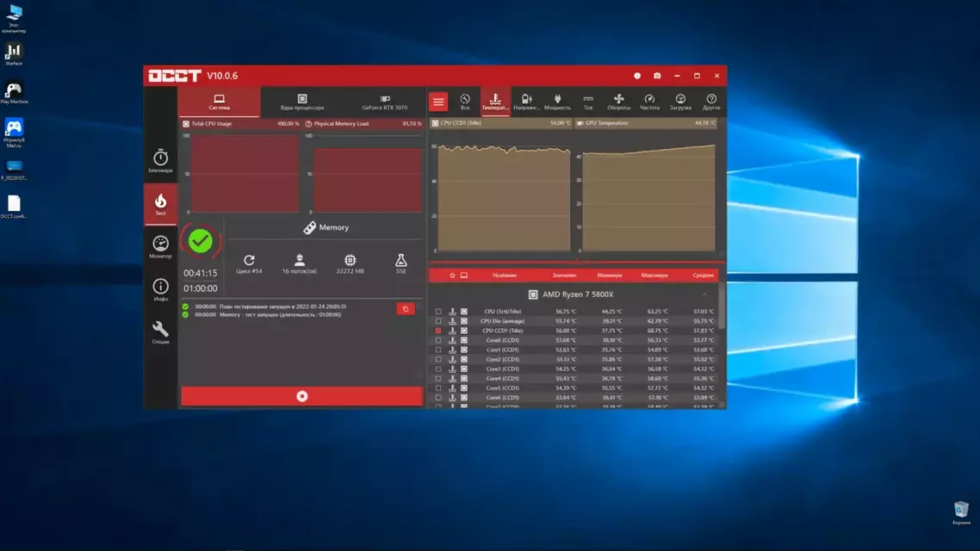Screen dimensions: 980x551
Task: Click the 16 поток(ов) threads icon
Action: click(300, 260)
